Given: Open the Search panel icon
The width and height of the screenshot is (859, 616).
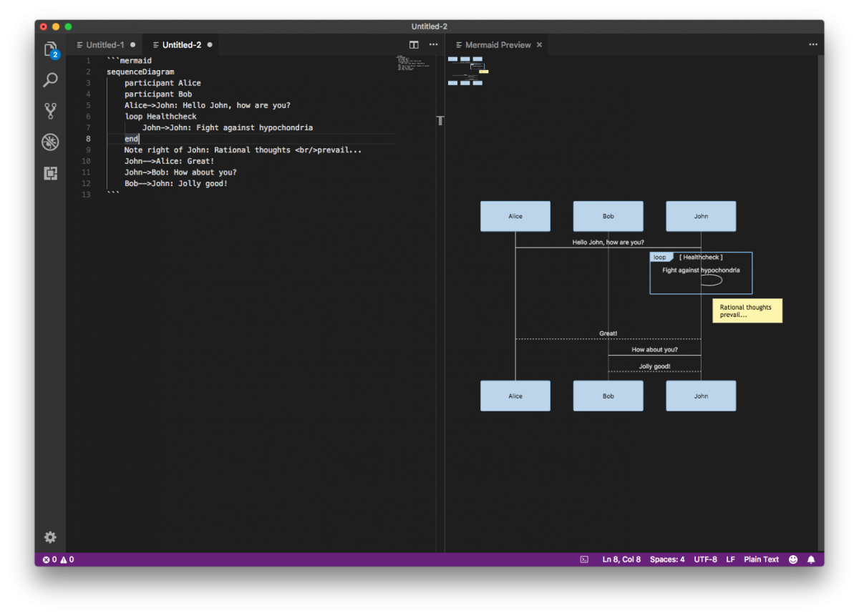Looking at the screenshot, I should [x=50, y=79].
